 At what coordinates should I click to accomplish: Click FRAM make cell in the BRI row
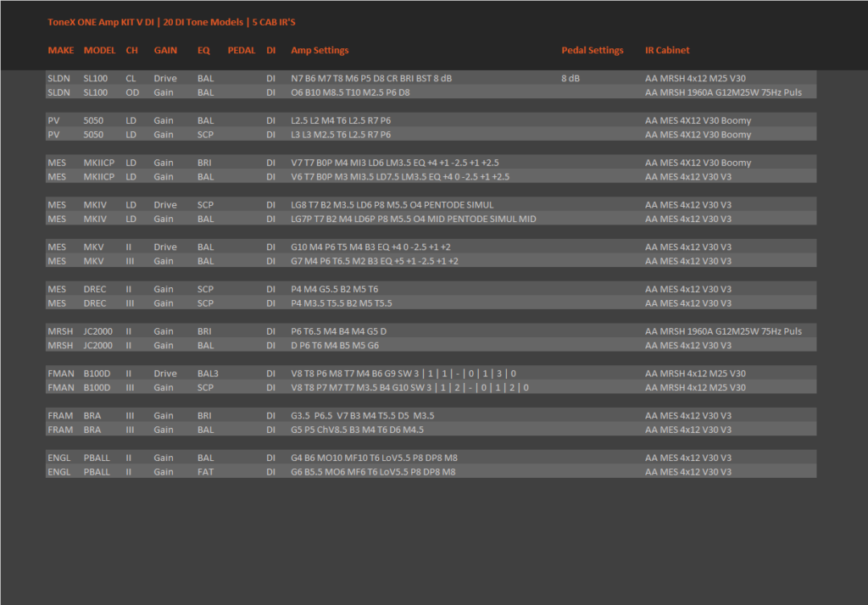coord(60,416)
